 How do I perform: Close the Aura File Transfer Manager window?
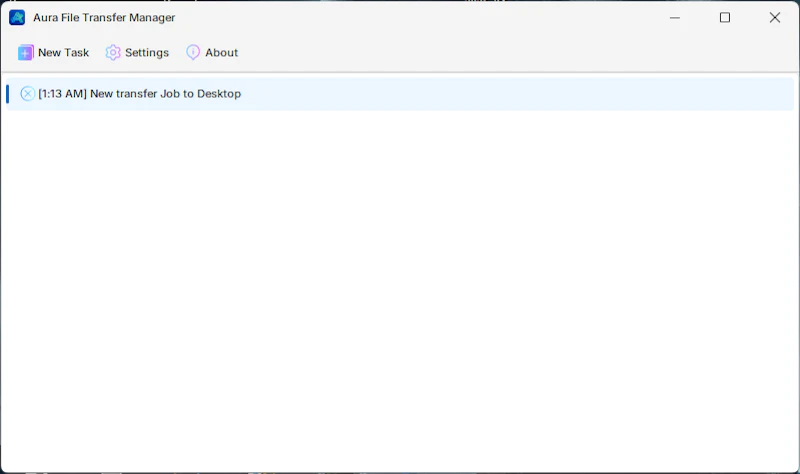click(x=774, y=17)
